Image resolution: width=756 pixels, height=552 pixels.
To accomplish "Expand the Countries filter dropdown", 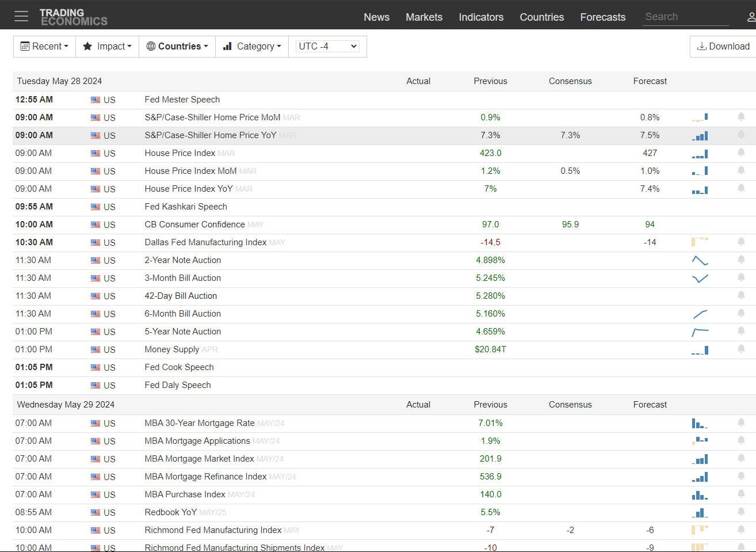I will (177, 46).
